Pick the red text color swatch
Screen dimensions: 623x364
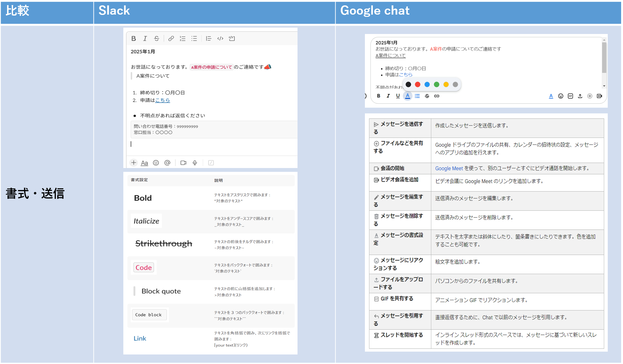tap(418, 84)
